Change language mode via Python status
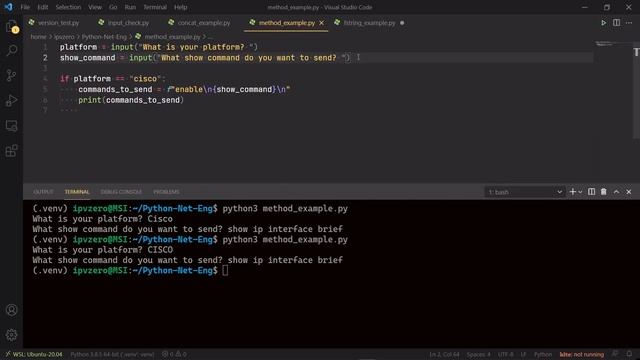640x360 pixels. point(543,354)
